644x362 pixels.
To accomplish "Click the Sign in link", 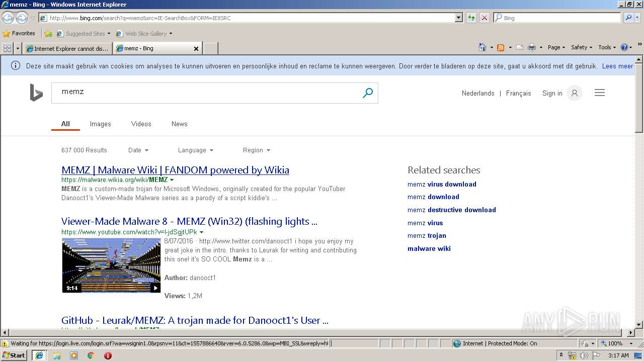I will [x=552, y=93].
